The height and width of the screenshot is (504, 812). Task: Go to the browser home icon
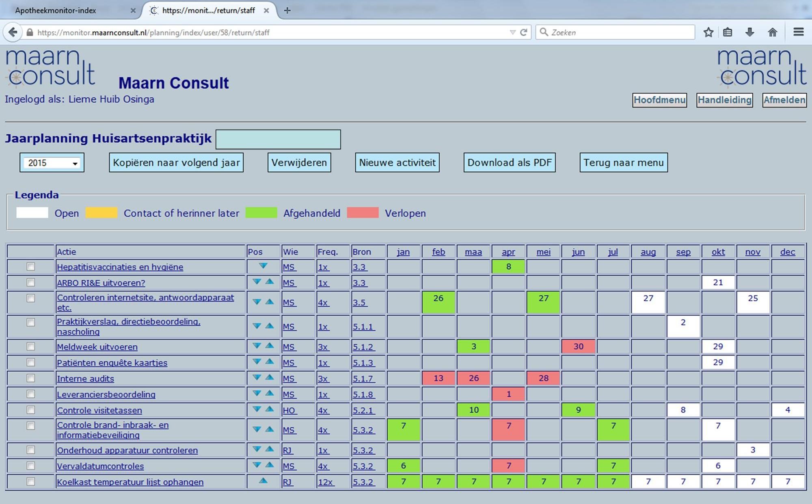click(772, 32)
